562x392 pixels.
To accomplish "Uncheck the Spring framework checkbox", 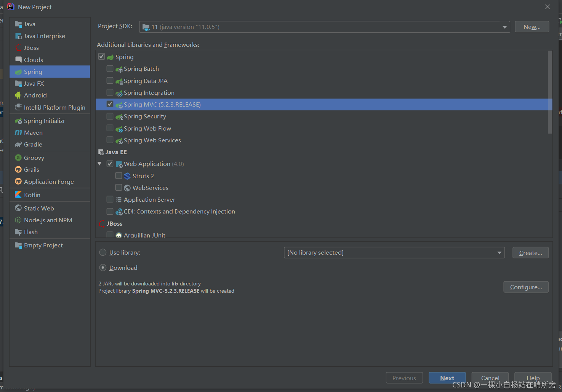I will [101, 56].
